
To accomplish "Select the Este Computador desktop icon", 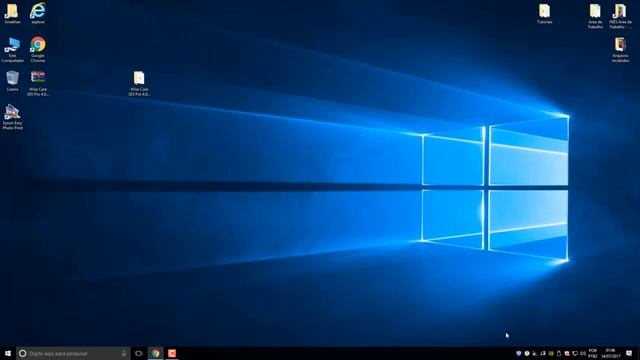I will point(12,49).
